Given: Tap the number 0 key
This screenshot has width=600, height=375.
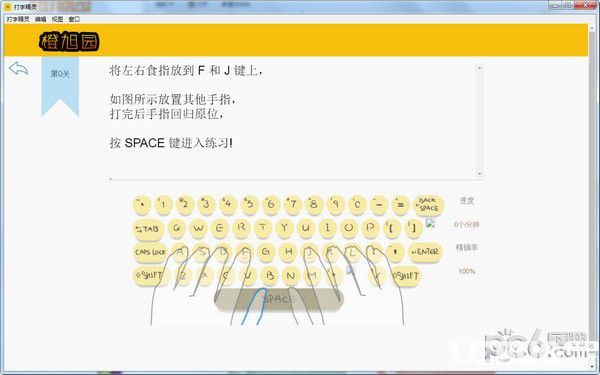Looking at the screenshot, I should pos(357,204).
